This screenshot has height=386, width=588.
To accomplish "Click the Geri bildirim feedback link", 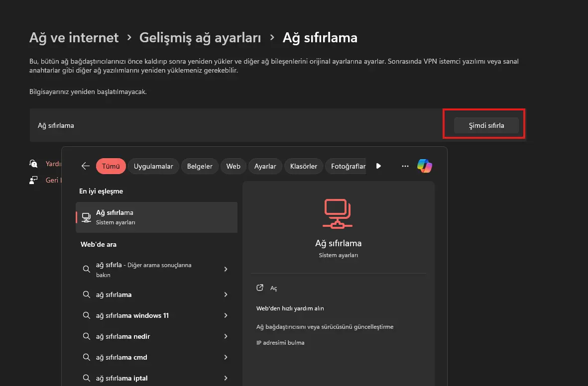I will click(x=53, y=180).
